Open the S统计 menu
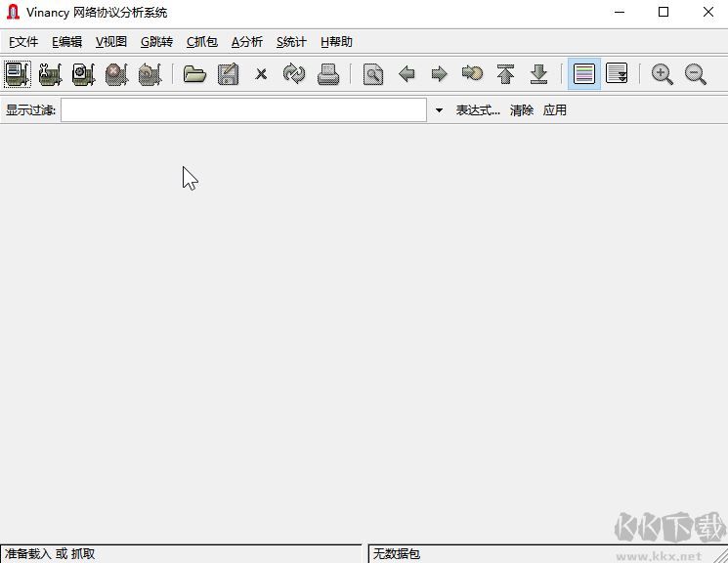 tap(291, 42)
